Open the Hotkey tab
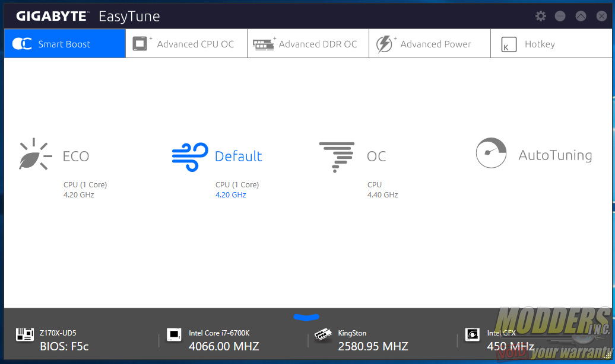The width and height of the screenshot is (615, 364). point(551,43)
